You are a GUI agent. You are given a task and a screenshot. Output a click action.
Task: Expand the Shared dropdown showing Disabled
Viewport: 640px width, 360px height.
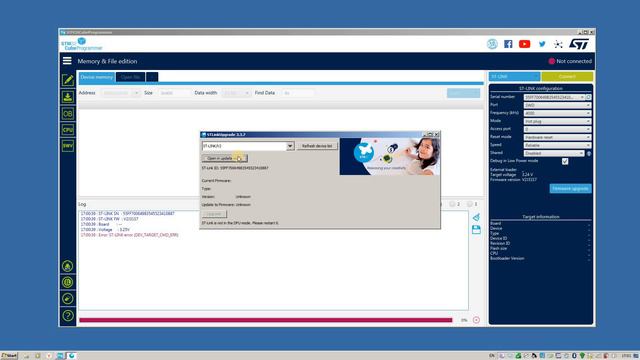tap(554, 153)
